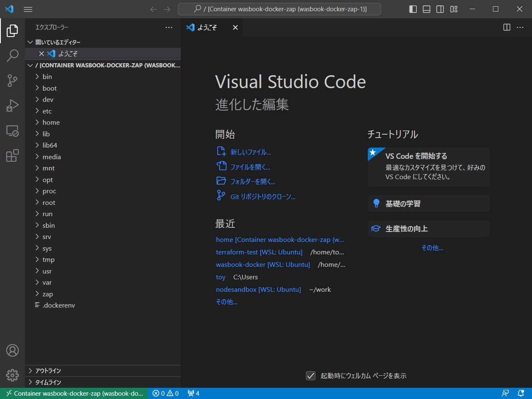Open the Search view in activity bar
The width and height of the screenshot is (532, 399).
12,55
